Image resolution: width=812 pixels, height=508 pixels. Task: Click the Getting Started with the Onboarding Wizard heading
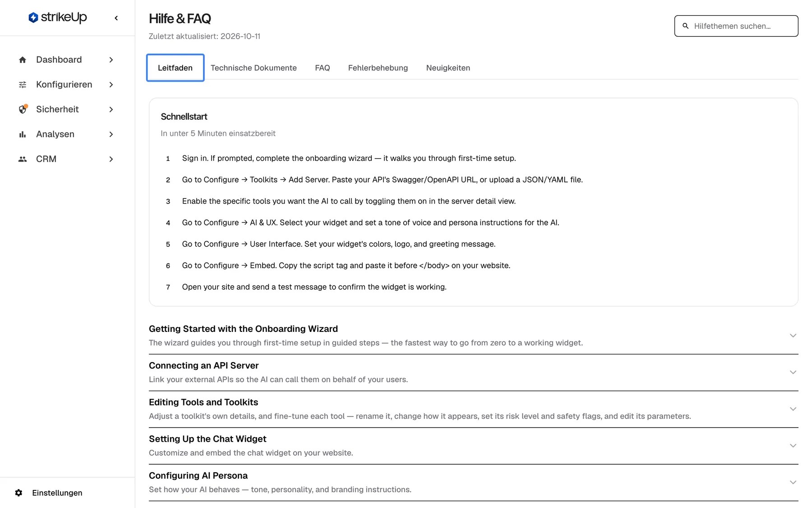(x=243, y=329)
